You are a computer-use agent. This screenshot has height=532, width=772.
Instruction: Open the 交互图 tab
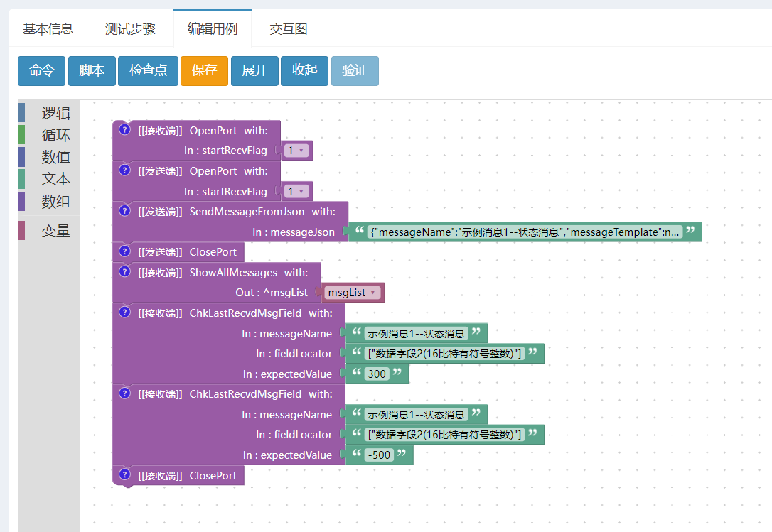point(289,28)
